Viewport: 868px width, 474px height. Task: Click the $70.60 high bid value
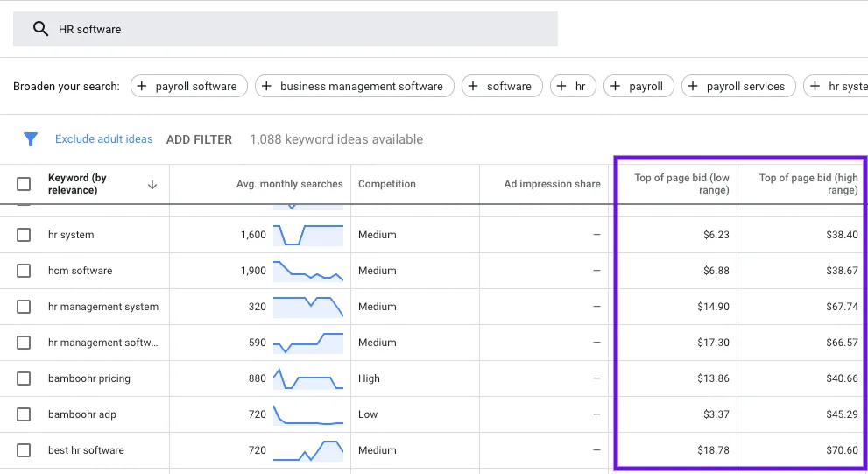(x=842, y=450)
